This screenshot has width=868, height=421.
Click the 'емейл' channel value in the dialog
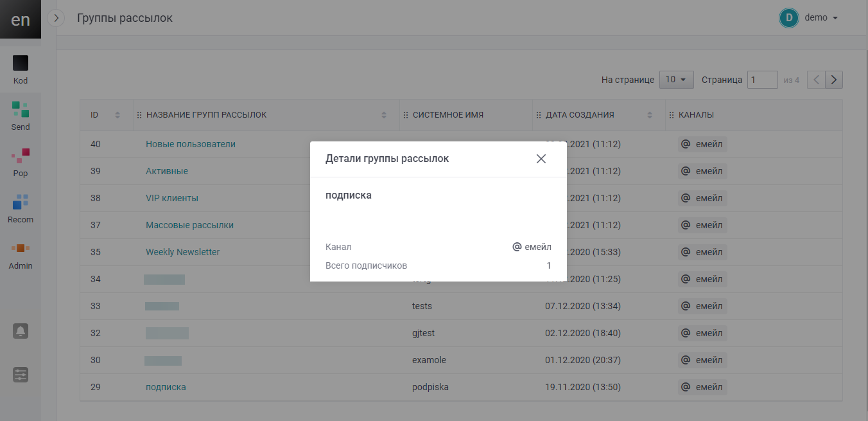[532, 247]
